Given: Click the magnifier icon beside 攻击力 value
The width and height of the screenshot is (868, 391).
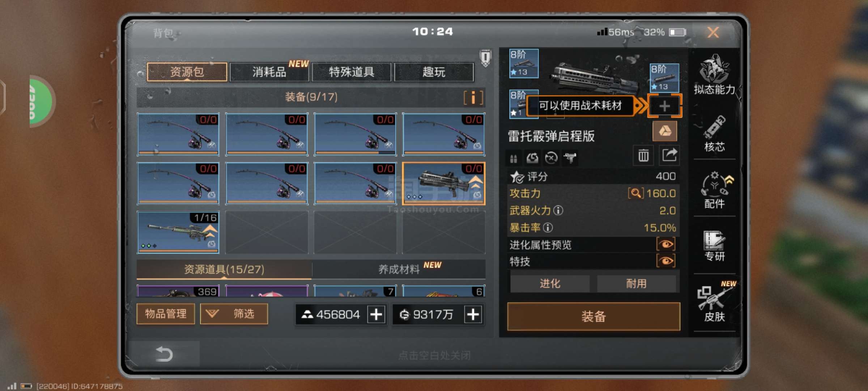Looking at the screenshot, I should point(636,193).
